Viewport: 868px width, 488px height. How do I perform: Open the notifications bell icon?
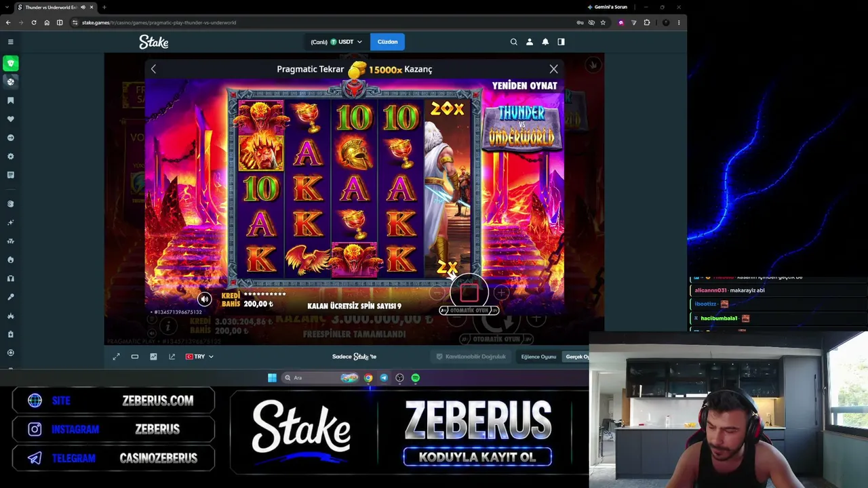coord(545,42)
